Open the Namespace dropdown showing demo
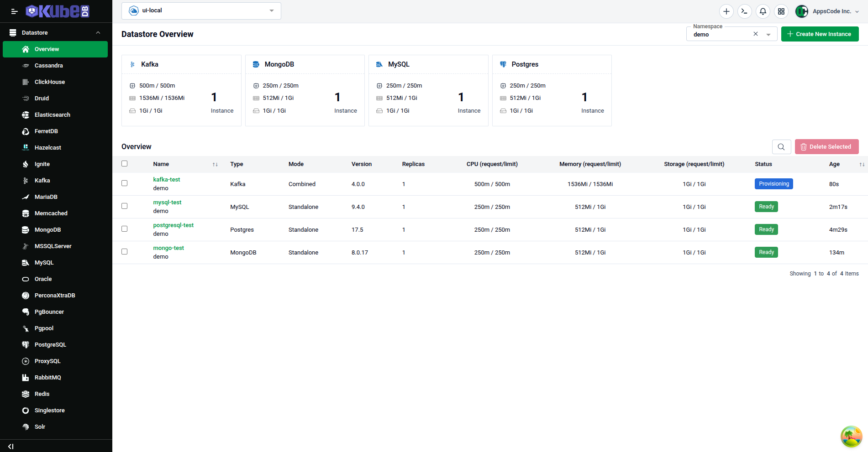Image resolution: width=868 pixels, height=452 pixels. 769,34
